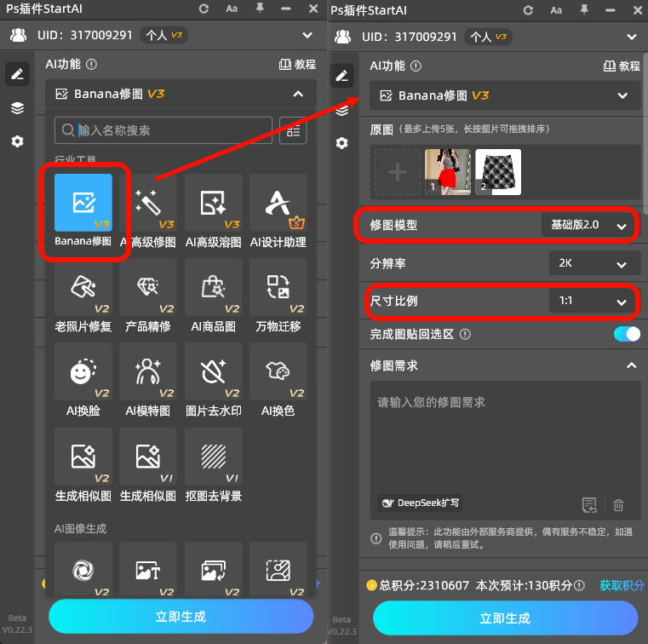Click the swirl icon under AI图像生成
This screenshot has width=648, height=644.
coord(83,570)
